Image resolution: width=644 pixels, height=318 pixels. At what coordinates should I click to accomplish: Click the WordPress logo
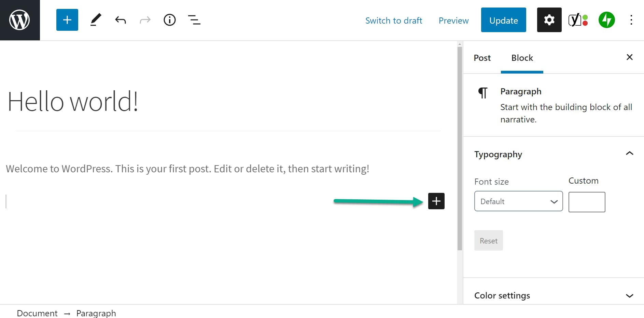pos(20,20)
